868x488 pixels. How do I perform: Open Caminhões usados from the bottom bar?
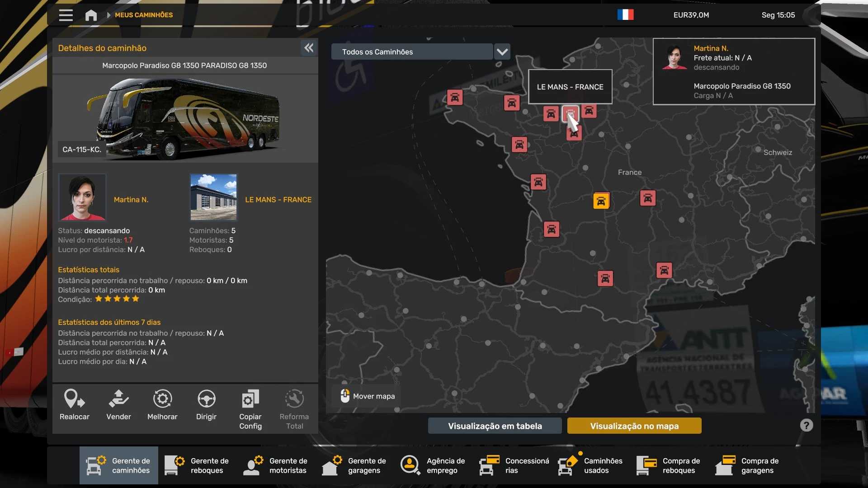coord(591,465)
